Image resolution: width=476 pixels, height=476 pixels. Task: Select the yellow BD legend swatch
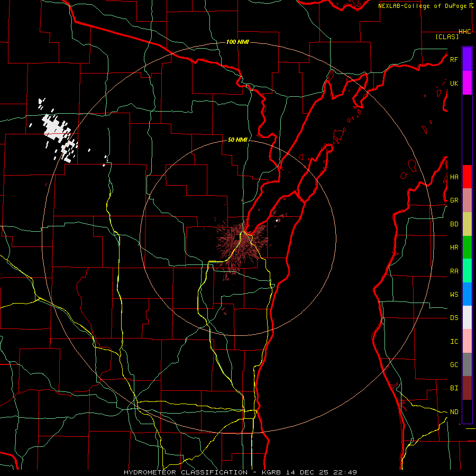pyautogui.click(x=467, y=224)
